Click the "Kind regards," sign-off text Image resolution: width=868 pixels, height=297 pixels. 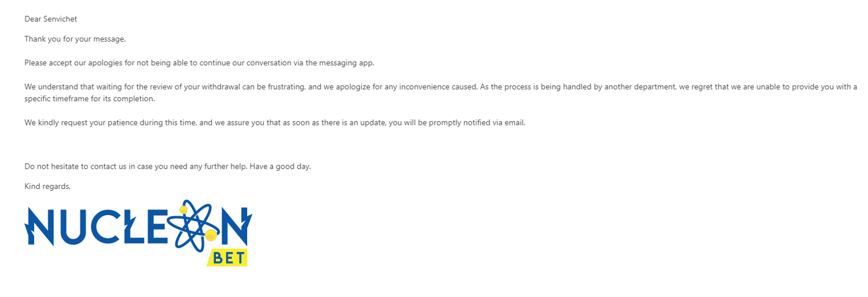[47, 186]
